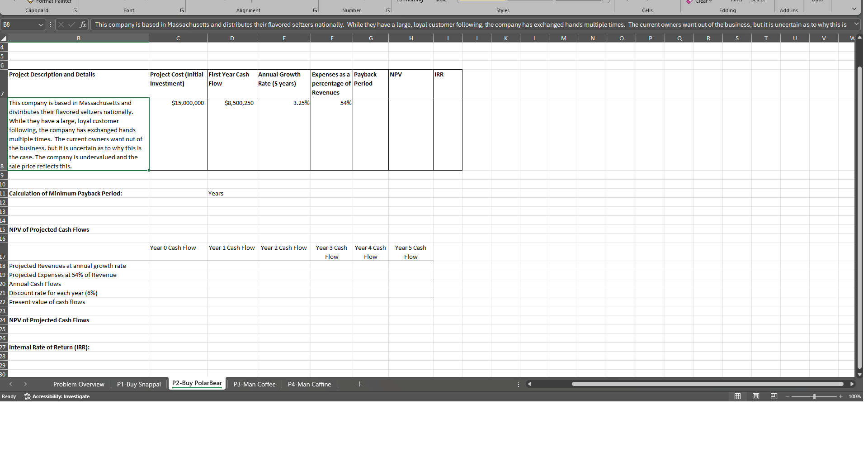Select the 54% expenses cell

point(332,134)
